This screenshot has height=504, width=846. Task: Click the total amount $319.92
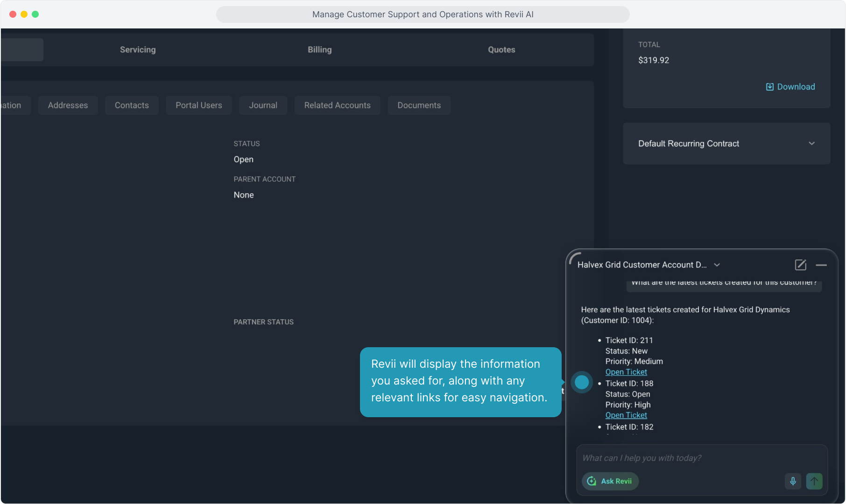pyautogui.click(x=654, y=60)
